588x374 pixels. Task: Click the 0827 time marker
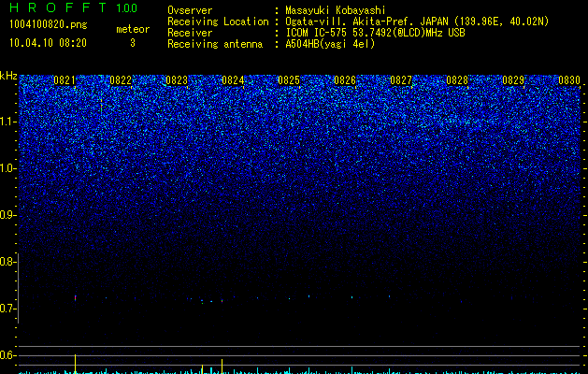coord(401,80)
